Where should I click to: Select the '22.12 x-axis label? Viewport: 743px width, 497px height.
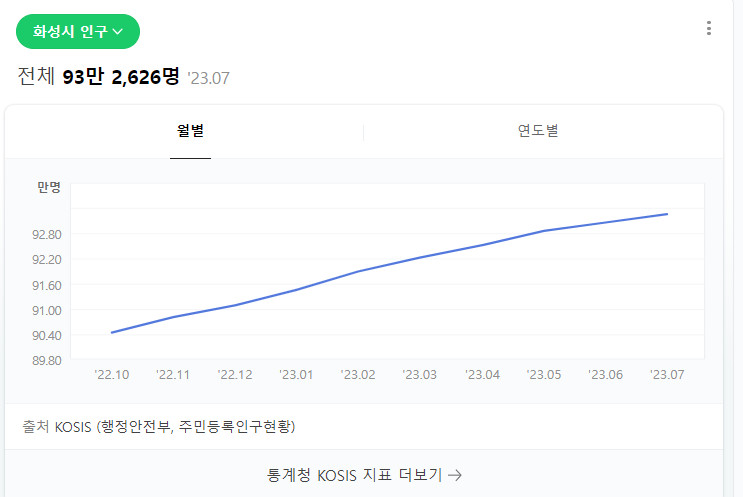(x=235, y=375)
